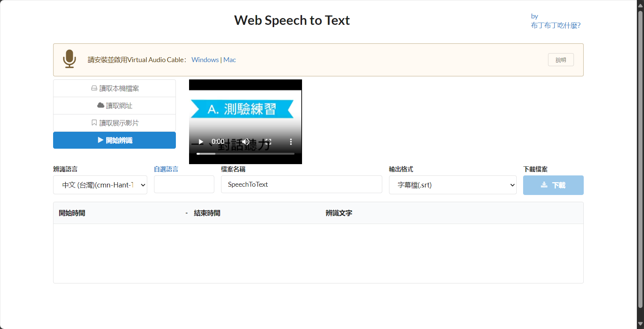644x329 pixels.
Task: Open the Windows Virtual Audio Cable link
Action: point(205,60)
